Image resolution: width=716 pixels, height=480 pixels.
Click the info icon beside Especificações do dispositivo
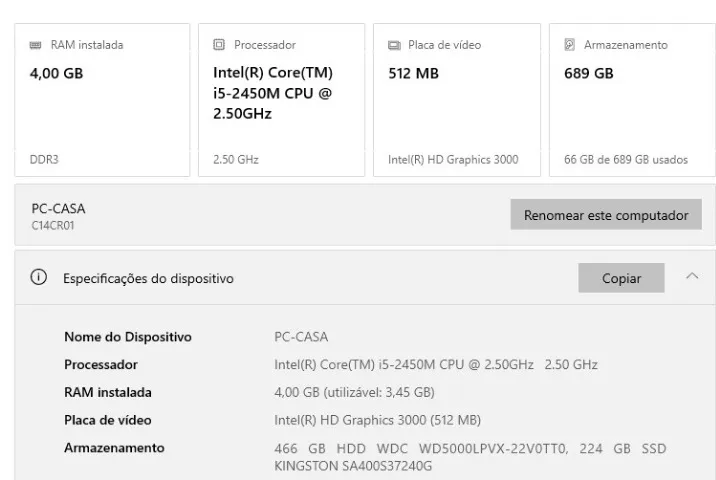[x=38, y=277]
